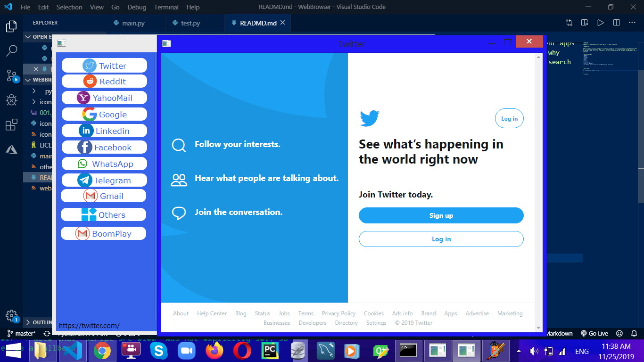
Task: Open Google from the launcher list
Action: pyautogui.click(x=104, y=114)
